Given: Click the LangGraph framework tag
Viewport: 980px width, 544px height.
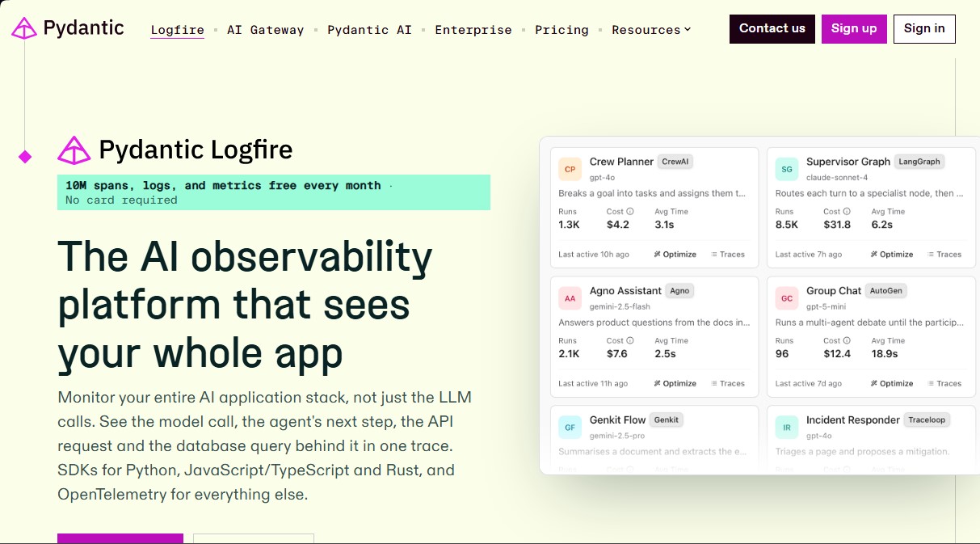Looking at the screenshot, I should (x=919, y=162).
